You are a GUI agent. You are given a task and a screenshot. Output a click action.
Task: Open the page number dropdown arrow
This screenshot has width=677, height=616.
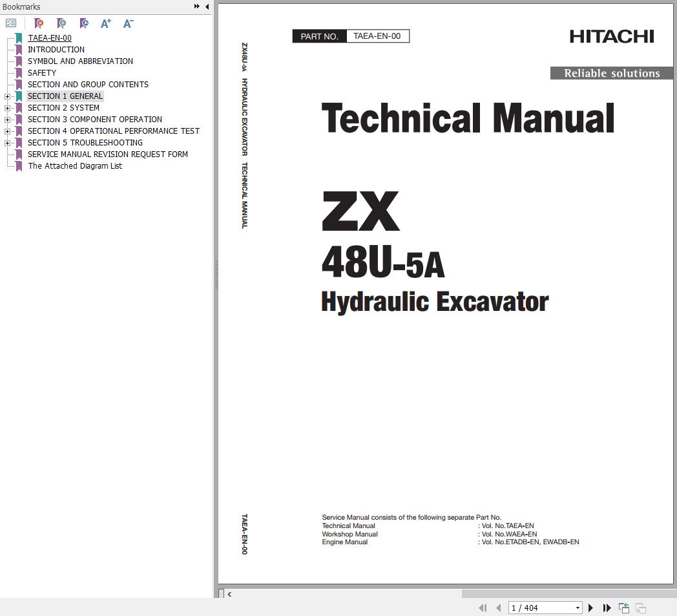click(578, 608)
